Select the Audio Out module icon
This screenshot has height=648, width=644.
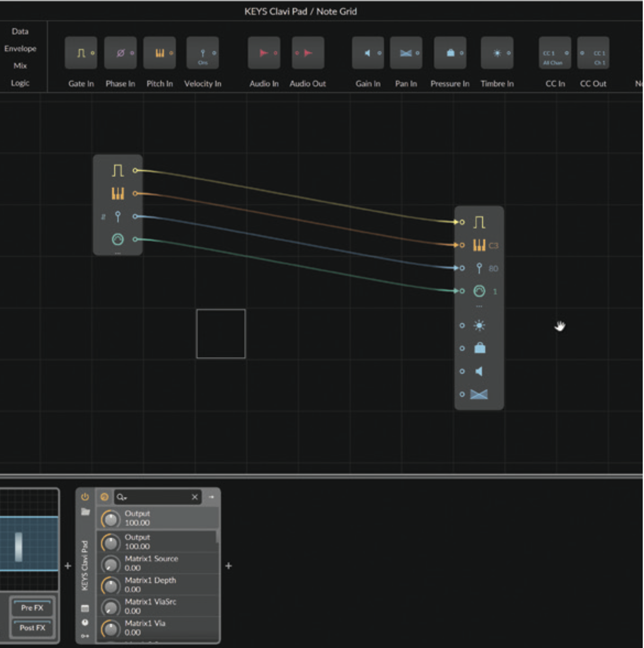point(308,53)
